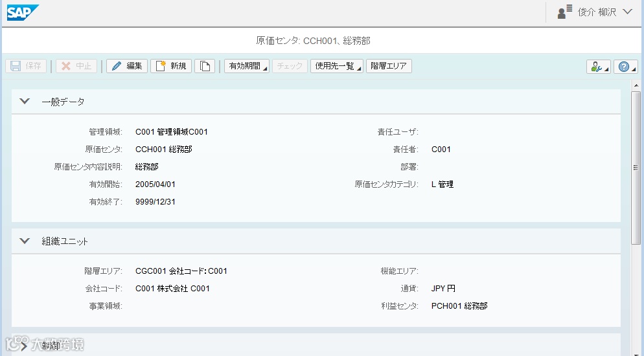Open the user settings wrench menu

(x=599, y=67)
